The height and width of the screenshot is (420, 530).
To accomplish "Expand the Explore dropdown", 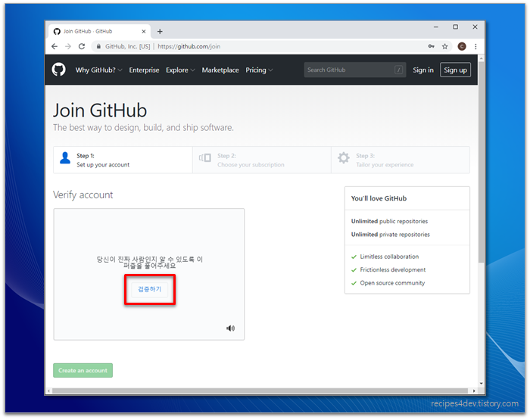I will point(180,70).
